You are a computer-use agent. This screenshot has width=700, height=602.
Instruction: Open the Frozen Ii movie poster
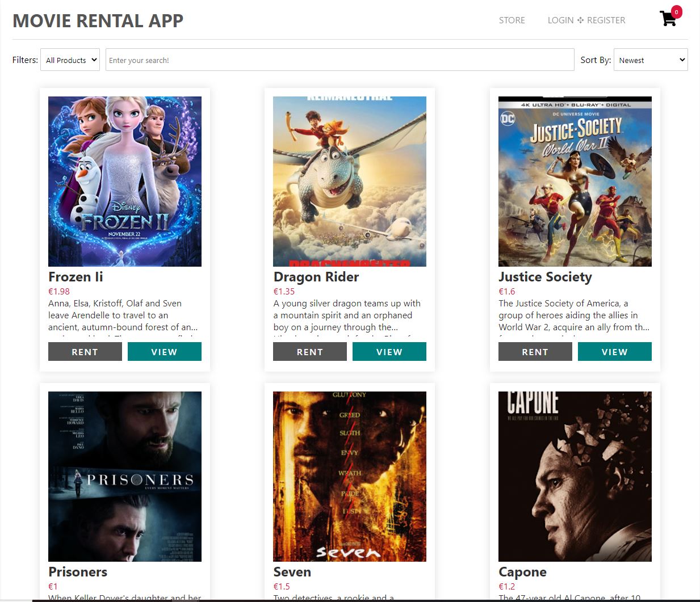125,181
